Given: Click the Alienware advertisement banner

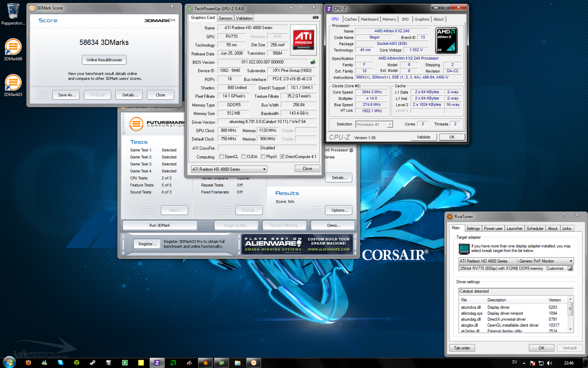Looking at the screenshot, I should [x=297, y=244].
